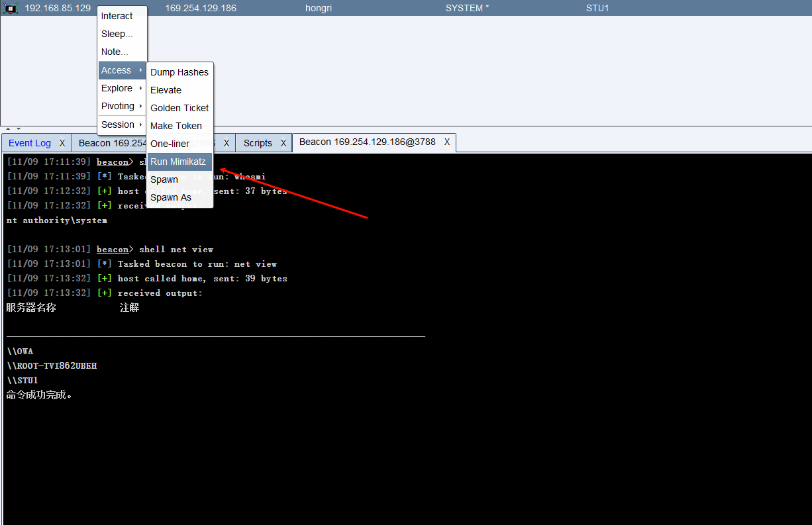The height and width of the screenshot is (525, 812).
Task: Open the Sleep... menu option
Action: click(x=122, y=34)
